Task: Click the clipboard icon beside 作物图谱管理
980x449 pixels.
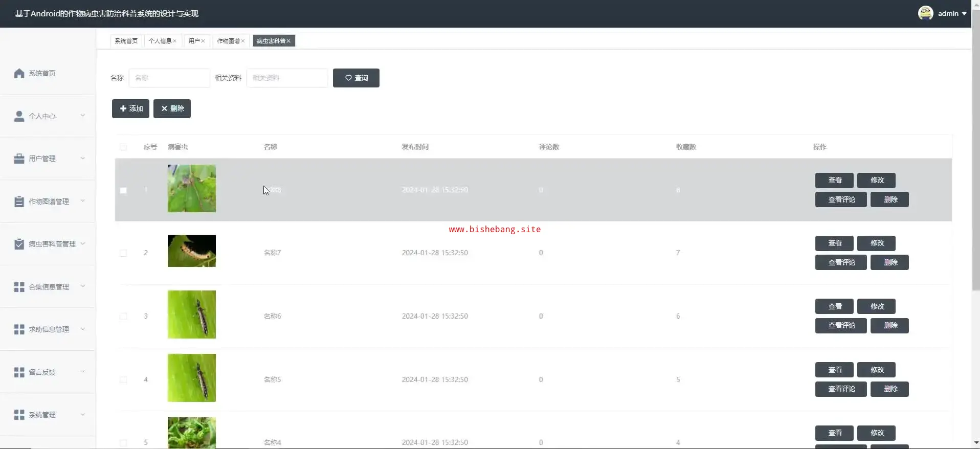Action: pyautogui.click(x=19, y=201)
